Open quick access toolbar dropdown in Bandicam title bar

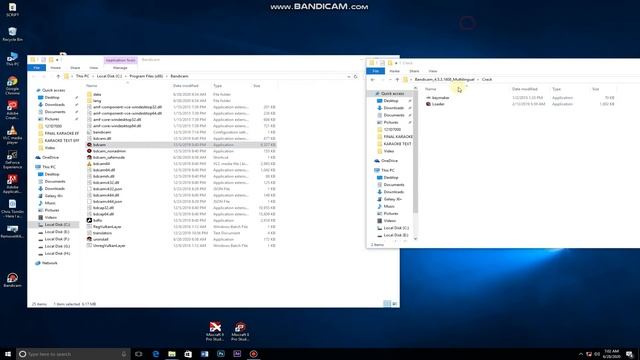click(x=57, y=60)
